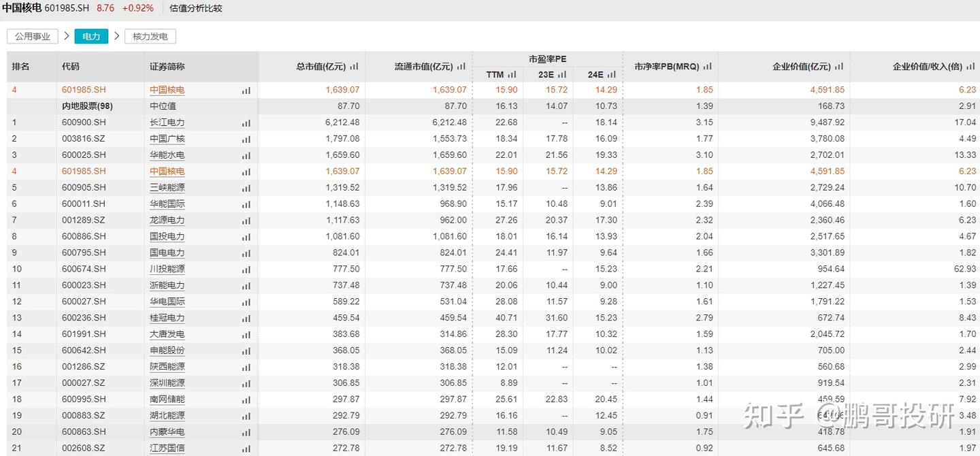Open chart icon in 市净率PB(MRQ) header
The image size is (980, 456).
707,67
